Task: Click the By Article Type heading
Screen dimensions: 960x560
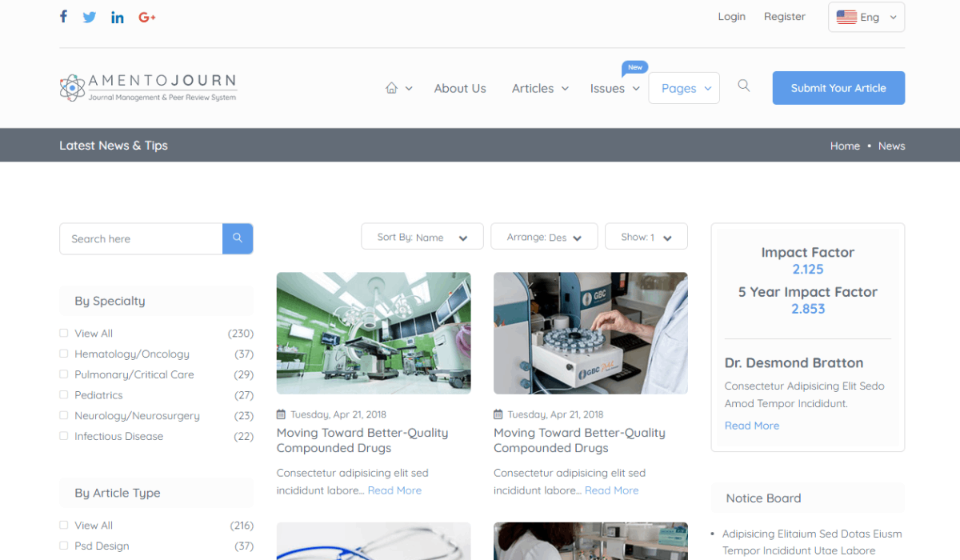Action: pyautogui.click(x=118, y=493)
